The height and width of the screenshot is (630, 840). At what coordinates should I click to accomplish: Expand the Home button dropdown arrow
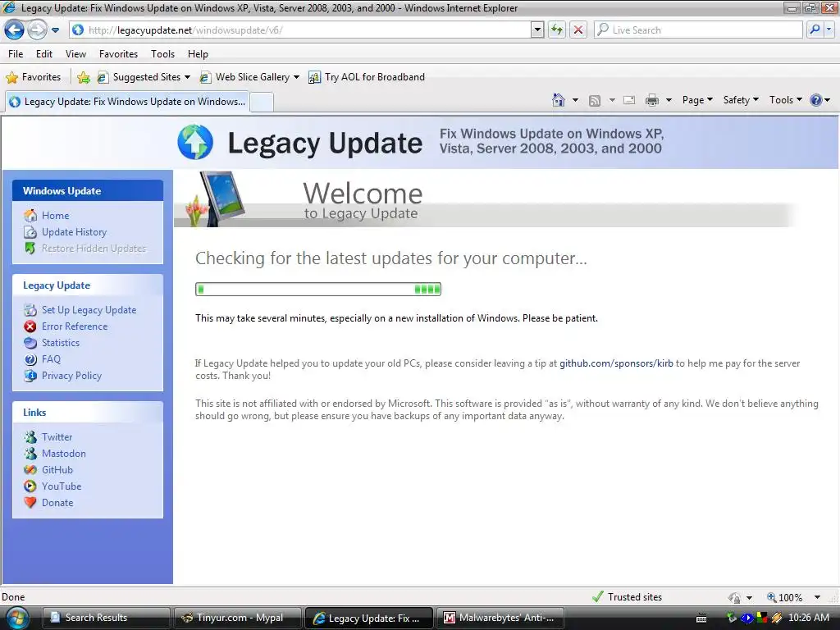tap(575, 100)
